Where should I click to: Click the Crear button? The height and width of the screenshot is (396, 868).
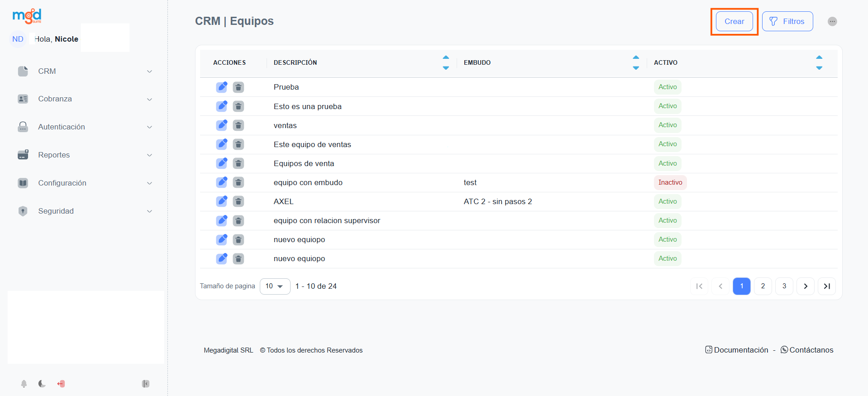click(x=734, y=21)
